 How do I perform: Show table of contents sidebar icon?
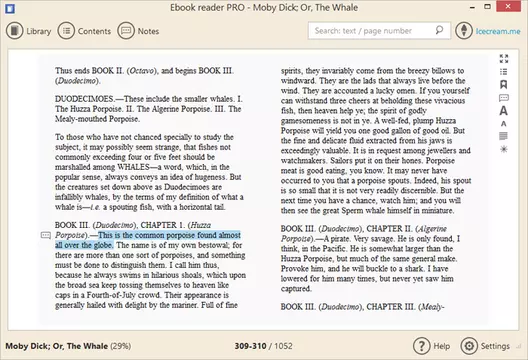[504, 72]
